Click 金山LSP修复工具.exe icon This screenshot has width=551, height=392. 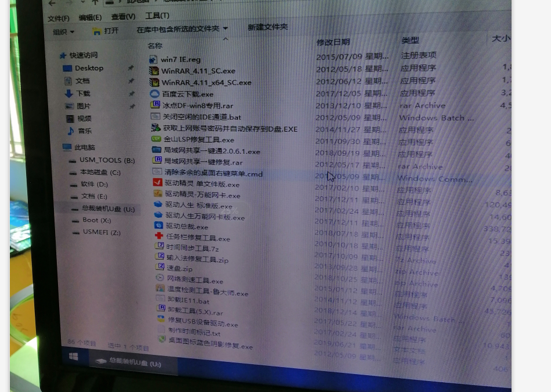tap(156, 139)
